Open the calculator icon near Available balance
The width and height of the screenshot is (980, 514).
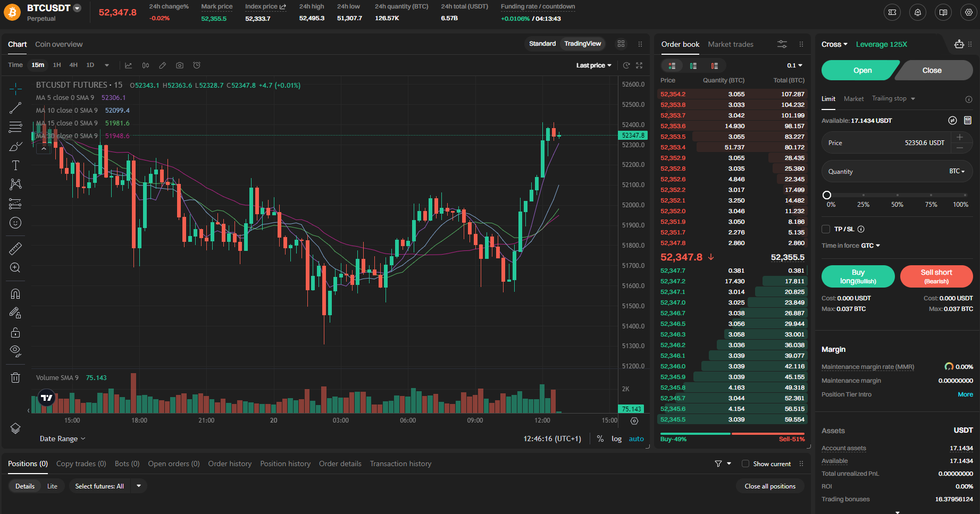tap(968, 121)
